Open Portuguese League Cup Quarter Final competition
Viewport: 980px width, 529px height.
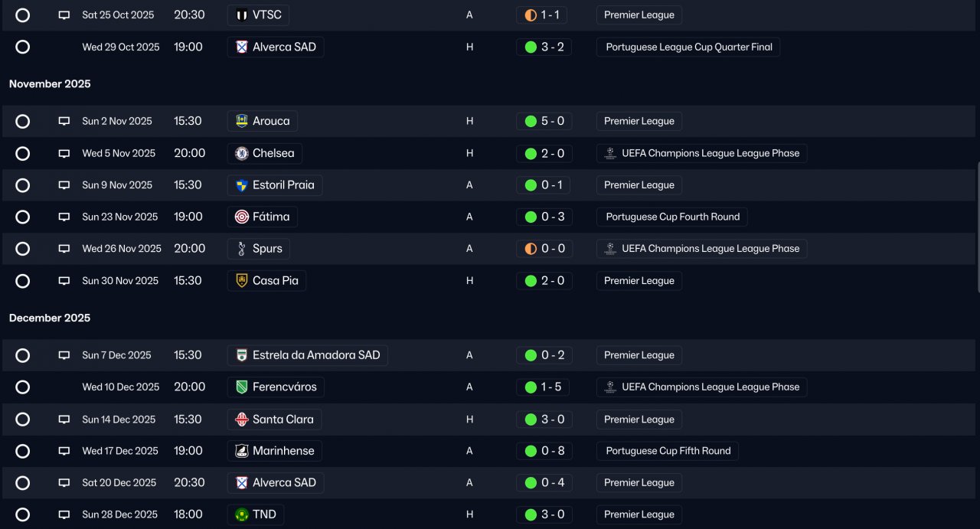pos(688,47)
